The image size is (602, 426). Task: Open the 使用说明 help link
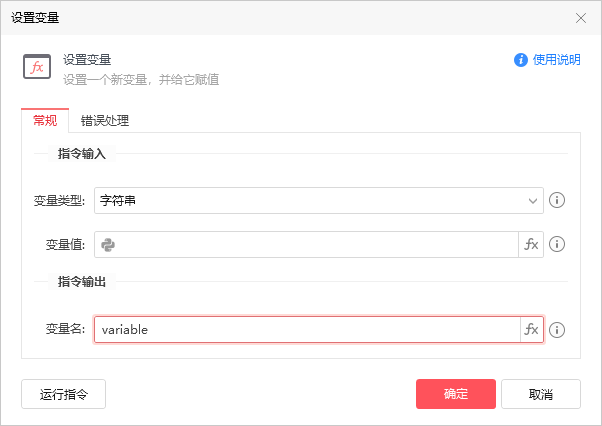point(556,60)
